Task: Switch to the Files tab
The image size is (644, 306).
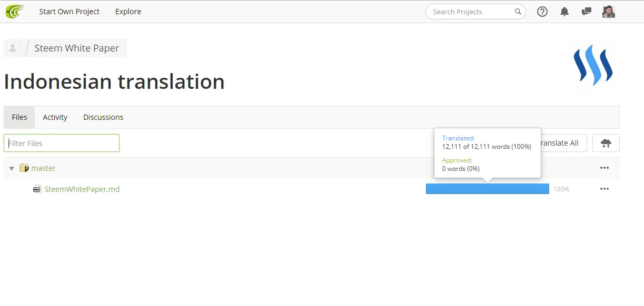Action: 19,117
